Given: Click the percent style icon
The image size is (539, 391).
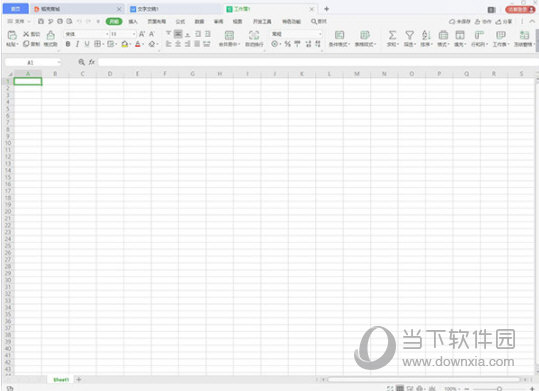Looking at the screenshot, I should coord(288,44).
